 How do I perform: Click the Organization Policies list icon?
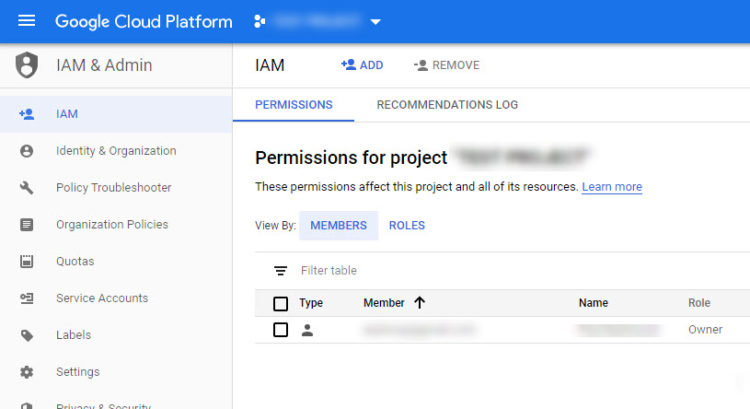click(x=27, y=224)
